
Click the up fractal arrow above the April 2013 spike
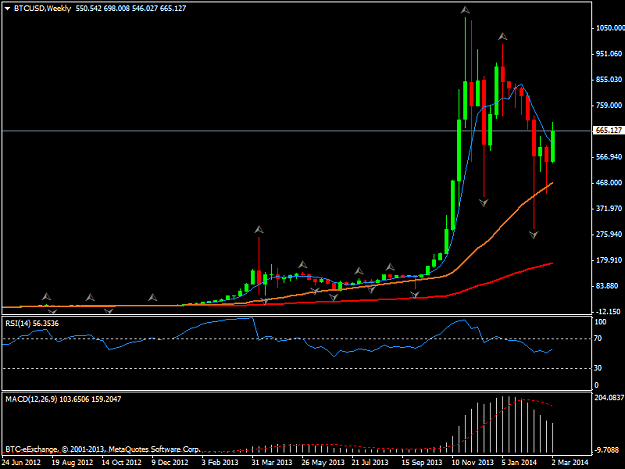pyautogui.click(x=259, y=230)
